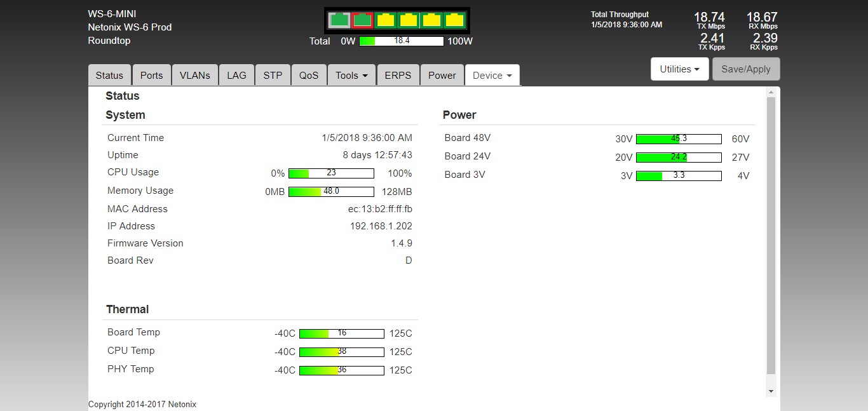Switch to the QoS tab
868x411 pixels.
309,75
